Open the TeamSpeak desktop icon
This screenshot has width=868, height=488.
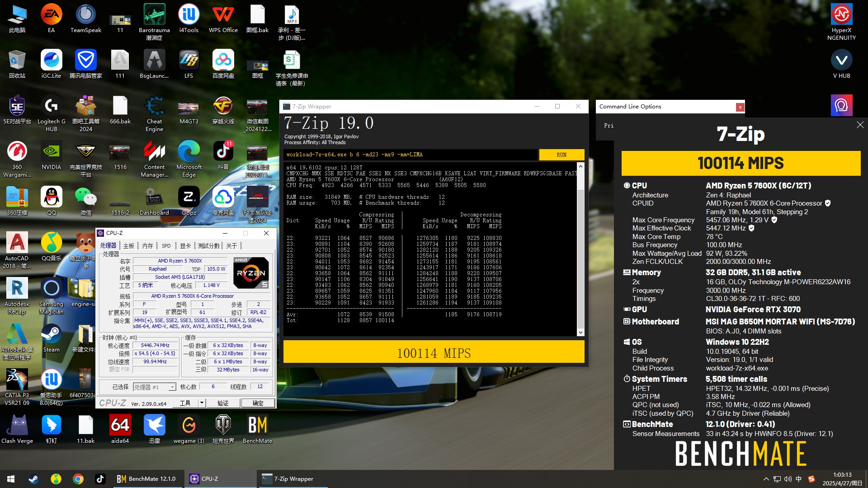[85, 19]
